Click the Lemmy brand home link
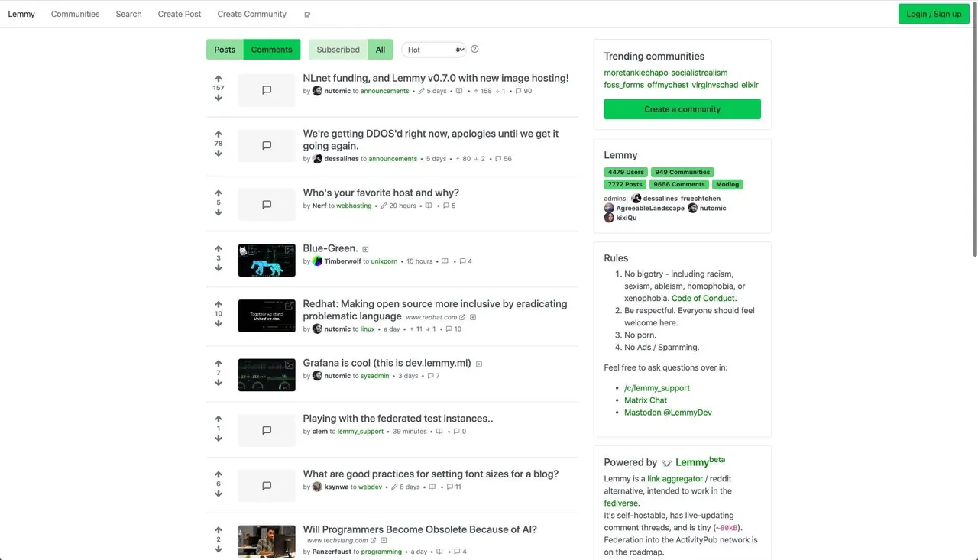 coord(21,14)
